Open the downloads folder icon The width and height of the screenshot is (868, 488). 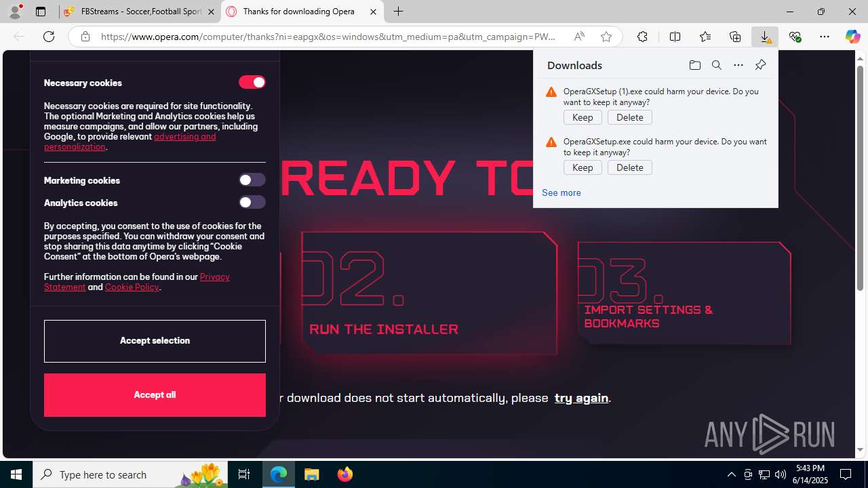click(x=694, y=65)
